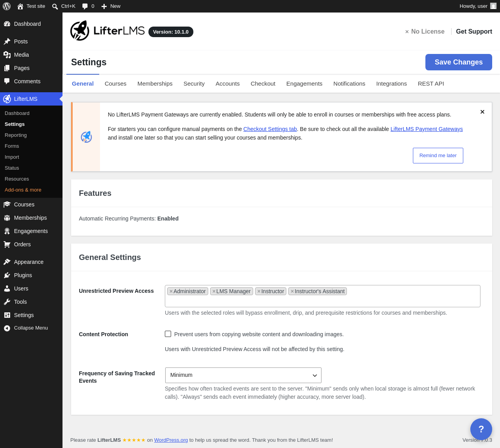Click the No License status link
Screen dimensions: 500x448
tap(425, 32)
